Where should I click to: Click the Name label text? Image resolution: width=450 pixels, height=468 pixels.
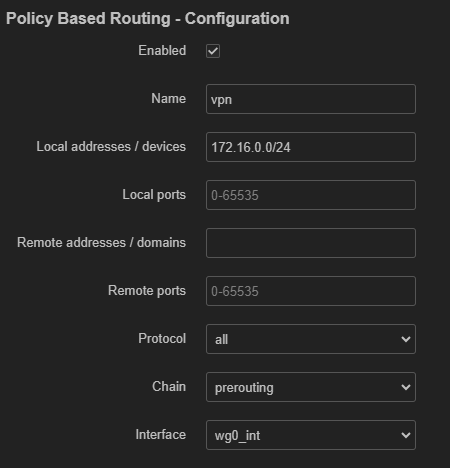169,99
